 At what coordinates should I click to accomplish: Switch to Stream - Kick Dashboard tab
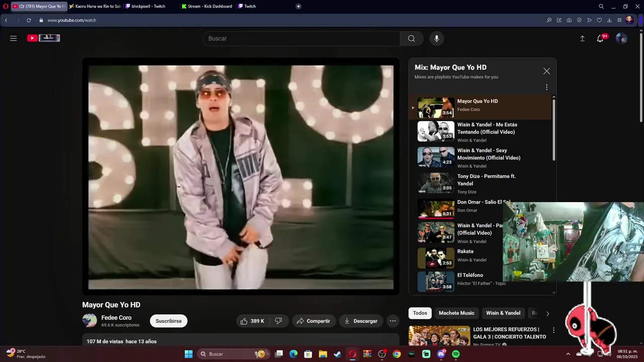(x=207, y=7)
